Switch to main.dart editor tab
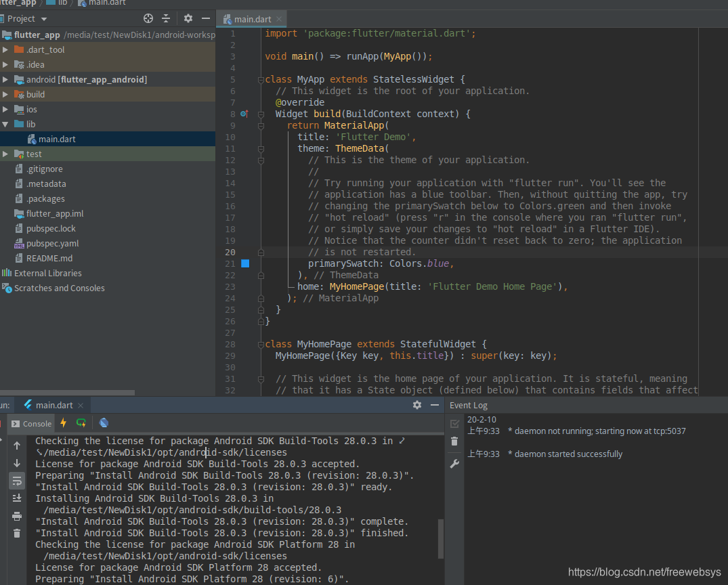The image size is (728, 585). [x=252, y=19]
